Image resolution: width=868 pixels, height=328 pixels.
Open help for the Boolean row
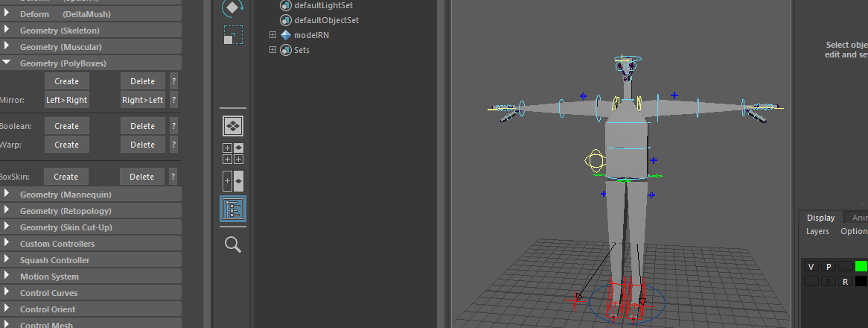[x=173, y=126]
